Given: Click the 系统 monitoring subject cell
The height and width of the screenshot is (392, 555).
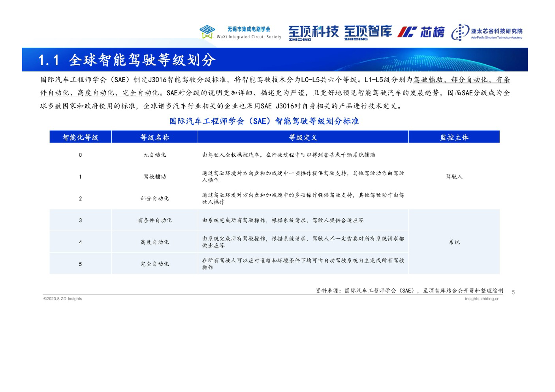Looking at the screenshot, I should pyautogui.click(x=454, y=242).
